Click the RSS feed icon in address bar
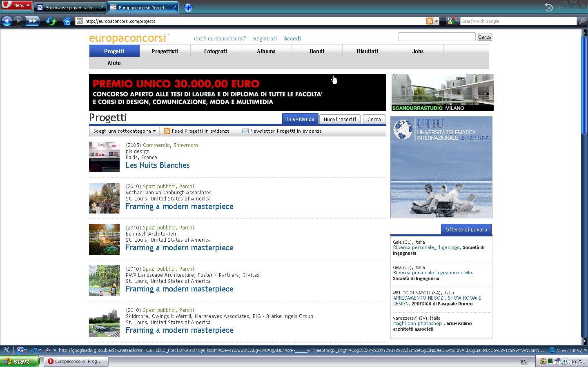This screenshot has height=367, width=588. tap(430, 21)
